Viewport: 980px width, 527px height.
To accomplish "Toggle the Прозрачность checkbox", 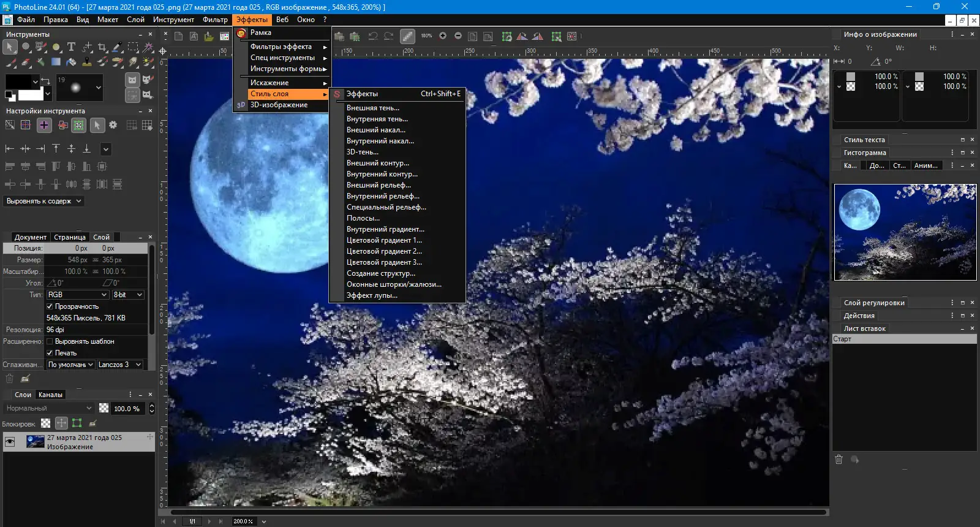I will point(50,306).
